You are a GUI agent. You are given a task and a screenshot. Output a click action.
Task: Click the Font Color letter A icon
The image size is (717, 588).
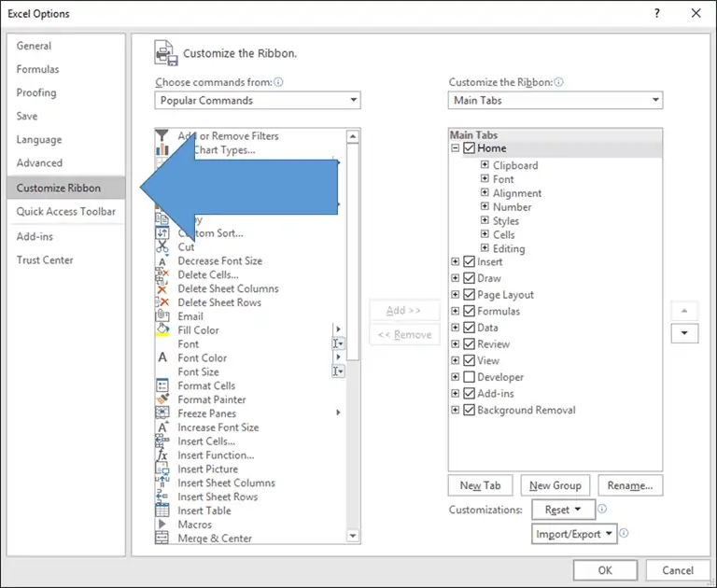(x=162, y=357)
